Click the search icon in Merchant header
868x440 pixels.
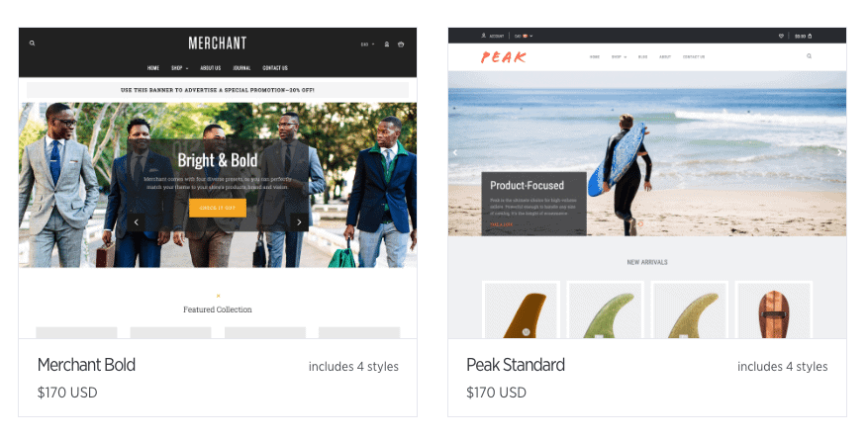32,44
